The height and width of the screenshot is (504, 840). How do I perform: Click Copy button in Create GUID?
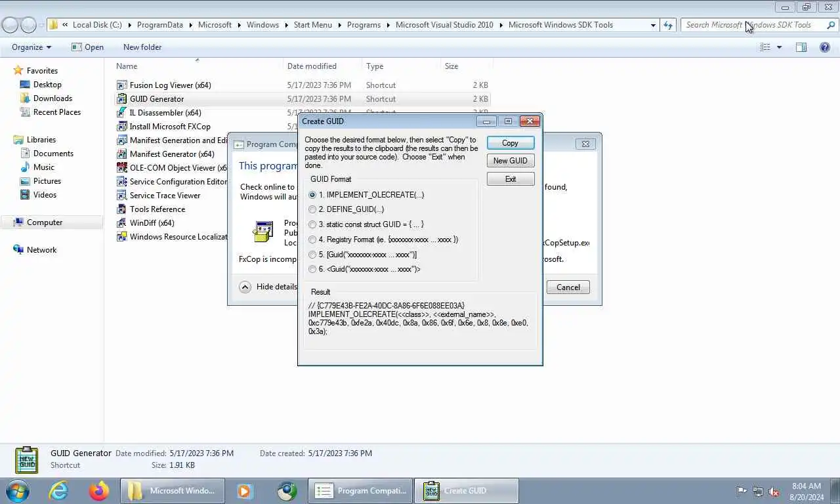pyautogui.click(x=510, y=143)
